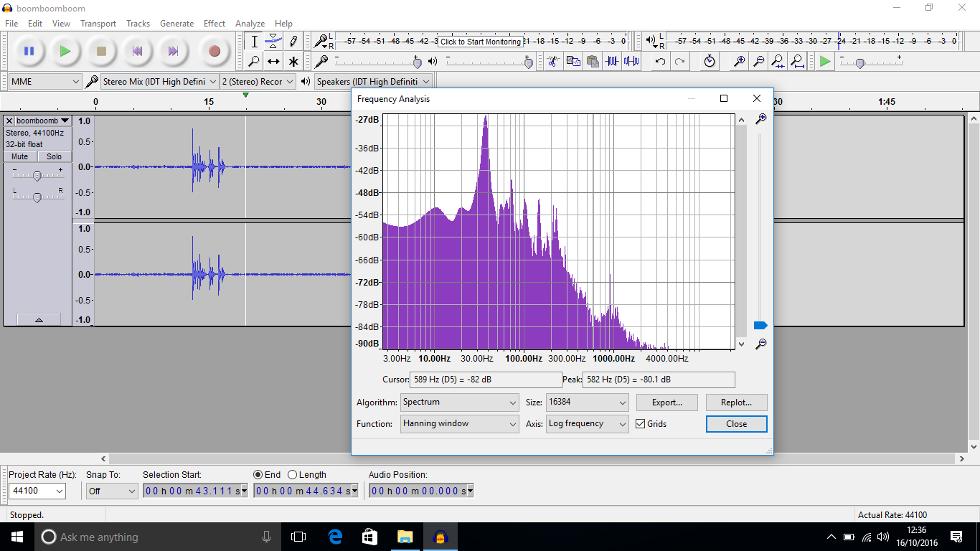Click Silence audio selection icon

click(631, 61)
